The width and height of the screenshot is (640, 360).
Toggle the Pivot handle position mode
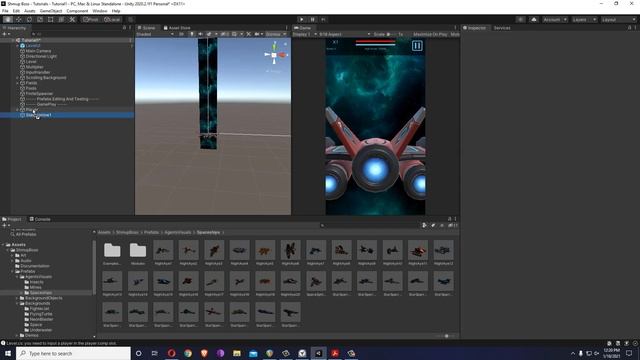(x=91, y=19)
